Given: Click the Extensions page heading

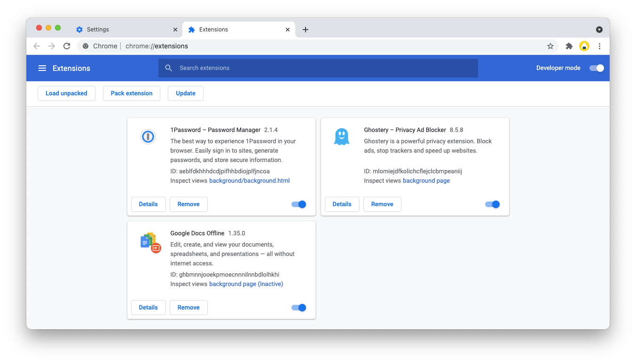Looking at the screenshot, I should [x=71, y=68].
